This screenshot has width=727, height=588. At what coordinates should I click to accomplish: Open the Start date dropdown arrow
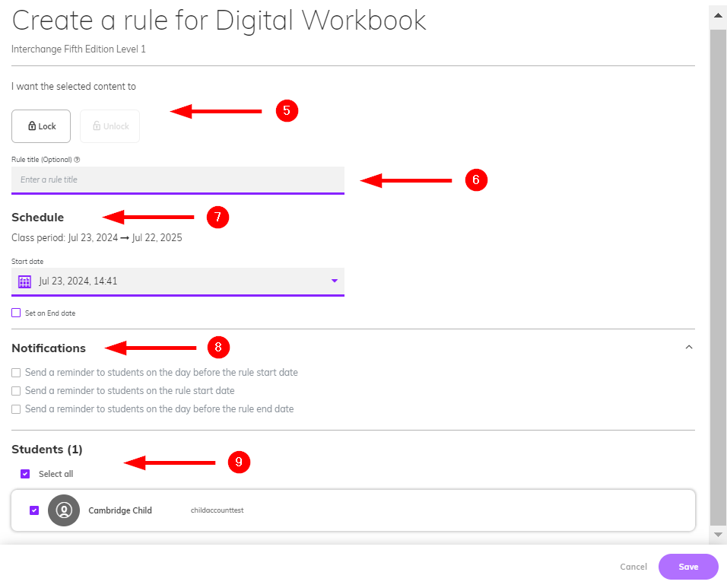pyautogui.click(x=334, y=281)
